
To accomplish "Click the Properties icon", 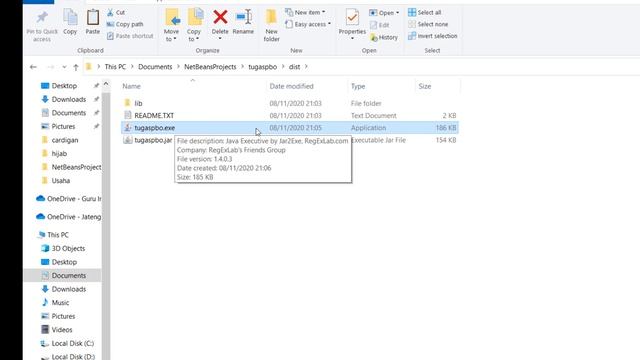I will 352,18.
